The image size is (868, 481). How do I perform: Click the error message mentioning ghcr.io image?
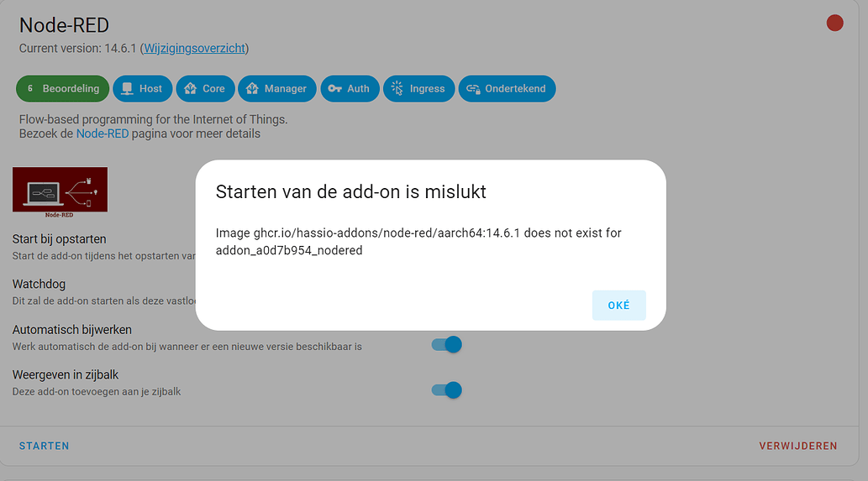[x=418, y=241]
